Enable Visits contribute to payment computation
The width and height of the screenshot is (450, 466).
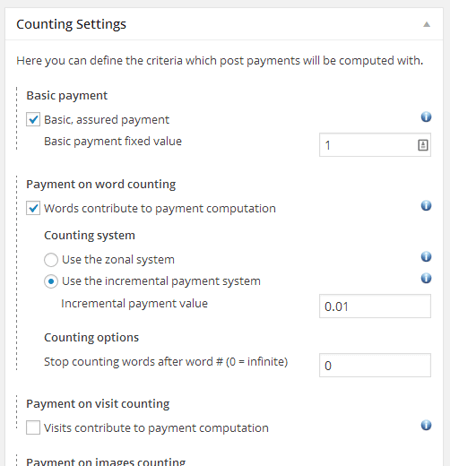pos(33,427)
